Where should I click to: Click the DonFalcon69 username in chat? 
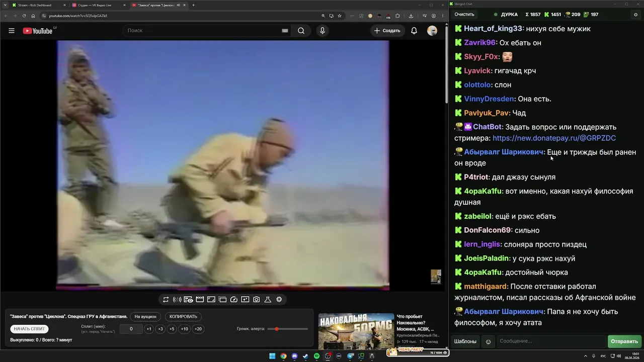click(488, 230)
